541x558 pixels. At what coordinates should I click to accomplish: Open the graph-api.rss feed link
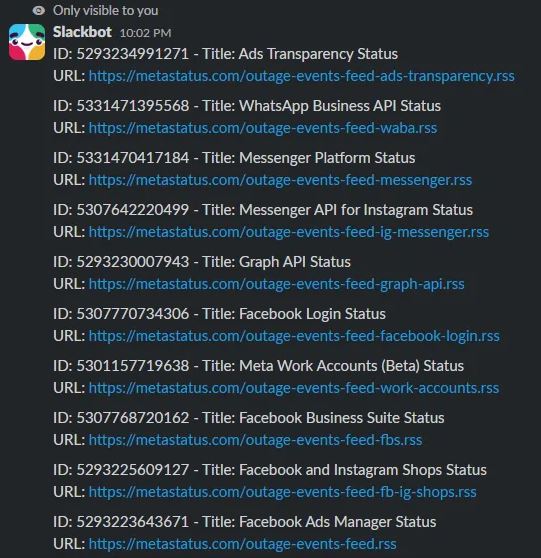277,284
